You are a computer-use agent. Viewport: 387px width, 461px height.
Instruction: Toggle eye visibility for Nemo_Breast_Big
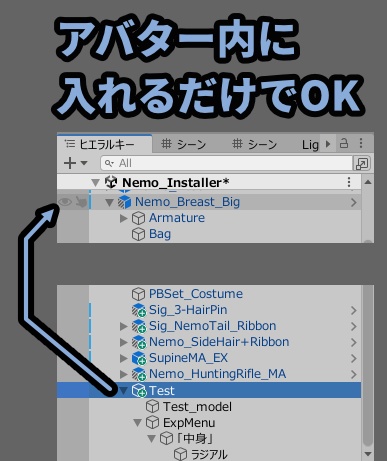(65, 202)
